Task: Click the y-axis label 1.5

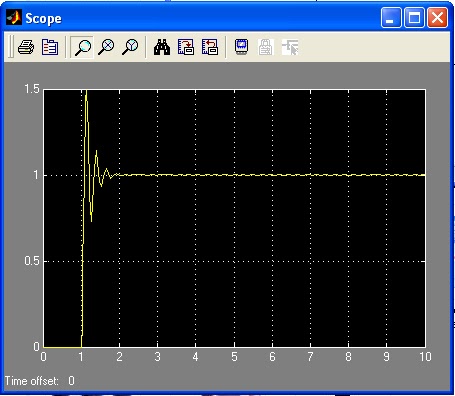Action: click(x=32, y=89)
